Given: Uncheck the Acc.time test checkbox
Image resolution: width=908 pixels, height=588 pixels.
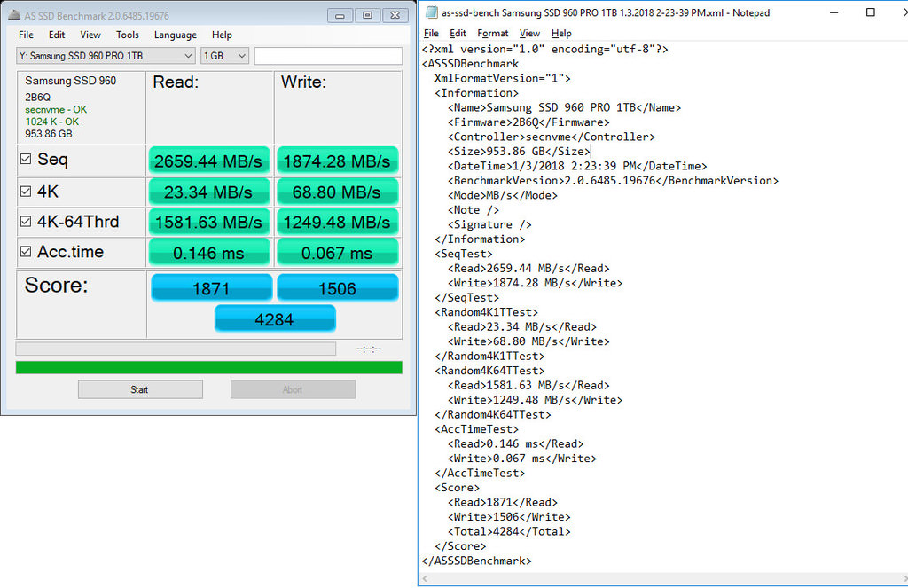Looking at the screenshot, I should (26, 251).
